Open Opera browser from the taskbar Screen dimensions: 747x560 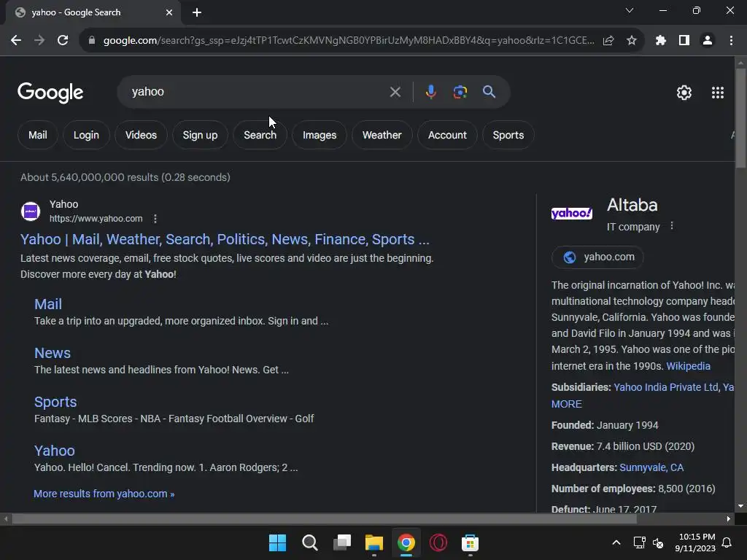pos(438,542)
